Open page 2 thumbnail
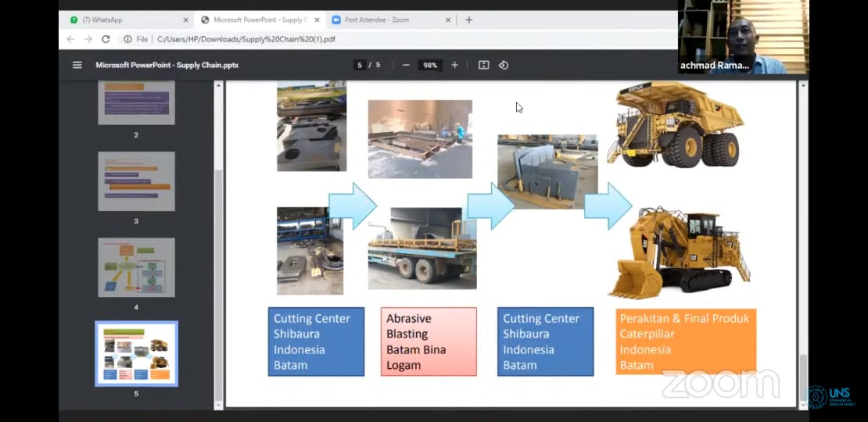The width and height of the screenshot is (868, 422). pos(136,102)
